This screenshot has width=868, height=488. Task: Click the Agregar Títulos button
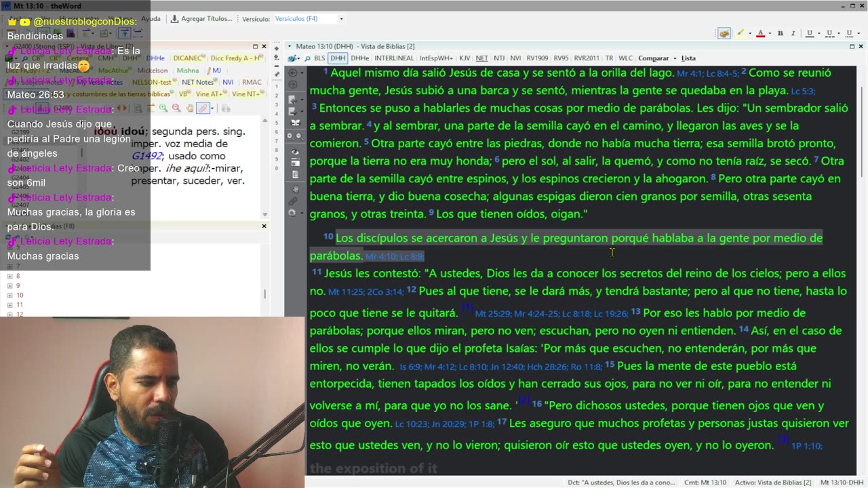tap(202, 19)
